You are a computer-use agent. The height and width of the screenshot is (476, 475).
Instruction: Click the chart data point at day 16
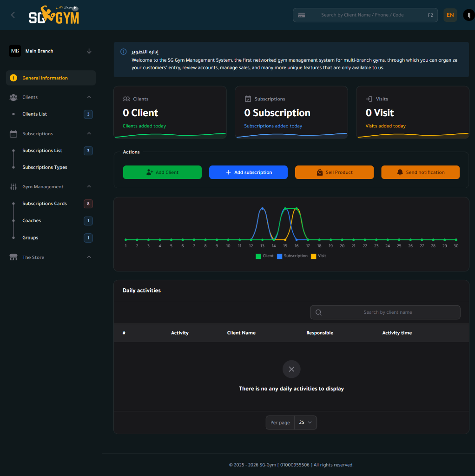point(297,209)
